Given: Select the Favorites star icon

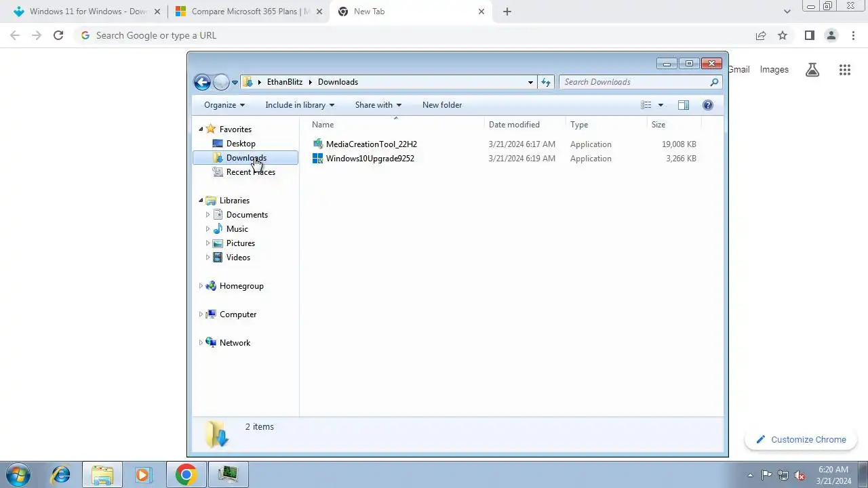Looking at the screenshot, I should tap(211, 129).
